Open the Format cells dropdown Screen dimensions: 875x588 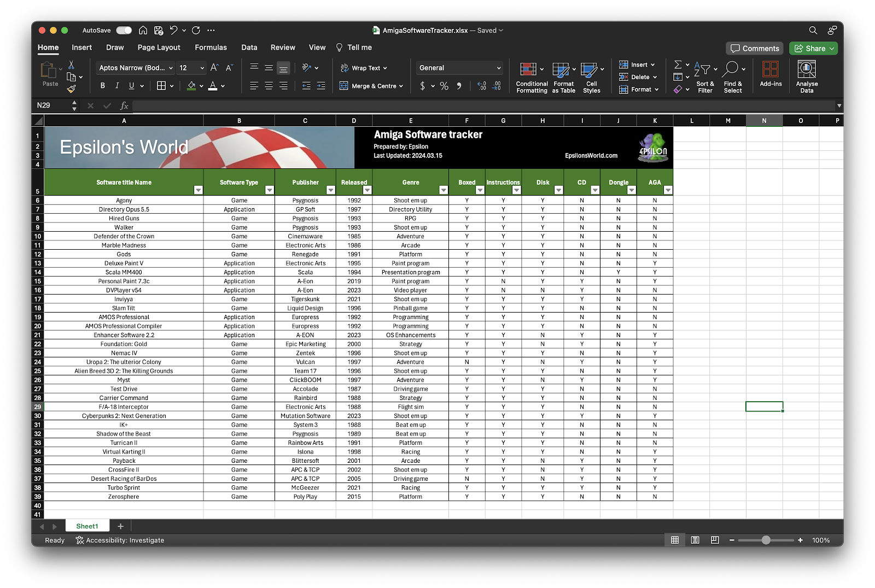pos(639,89)
